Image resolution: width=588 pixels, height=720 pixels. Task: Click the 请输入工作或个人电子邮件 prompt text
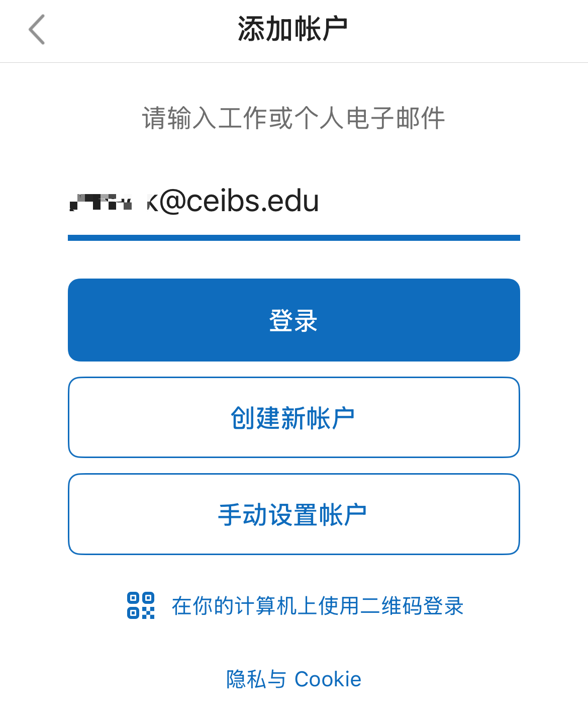pos(293,118)
